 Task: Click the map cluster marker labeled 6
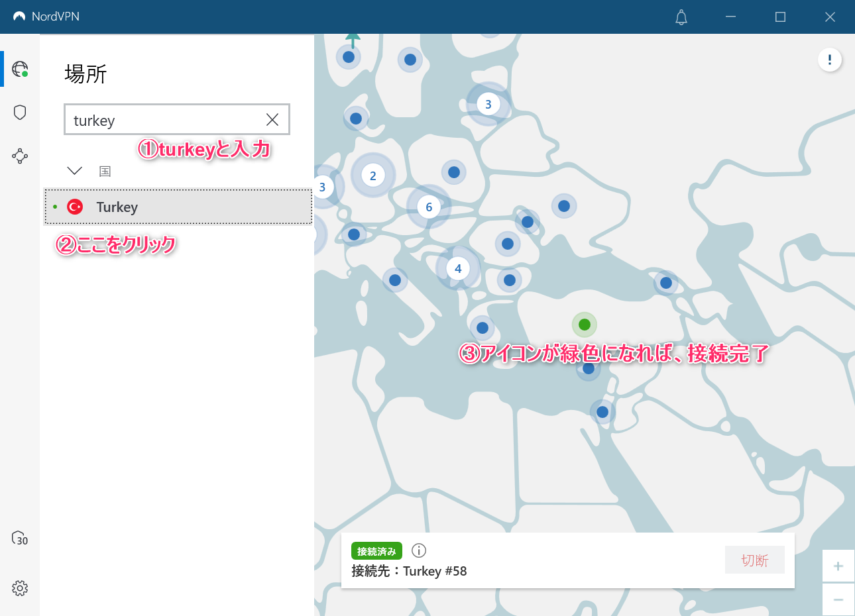pyautogui.click(x=429, y=207)
